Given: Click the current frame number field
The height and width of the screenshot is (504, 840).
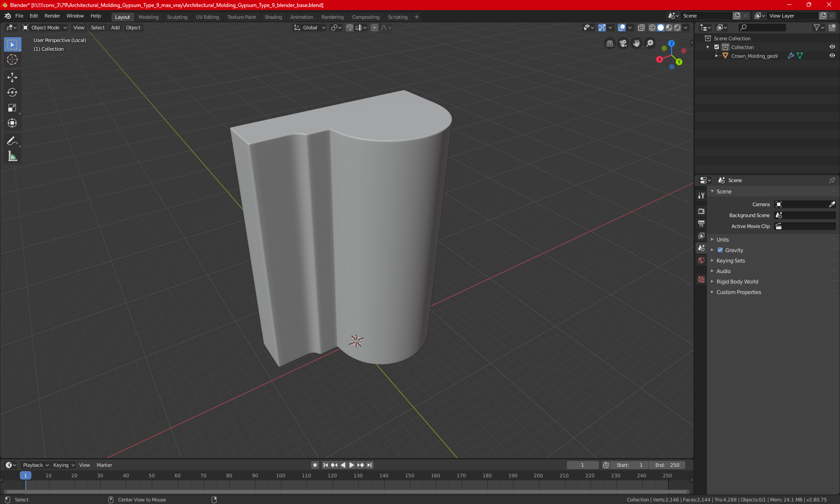Looking at the screenshot, I should click(582, 465).
